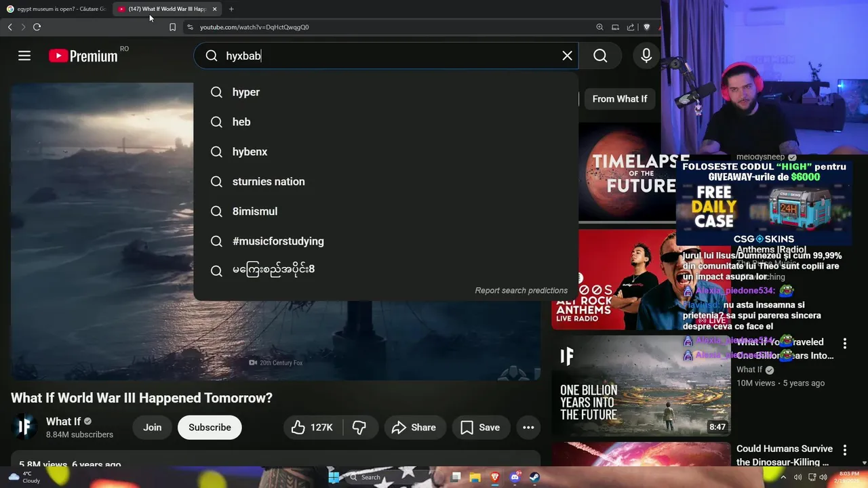This screenshot has height=488, width=868.
Task: Open Discord from the taskbar
Action: click(515, 477)
